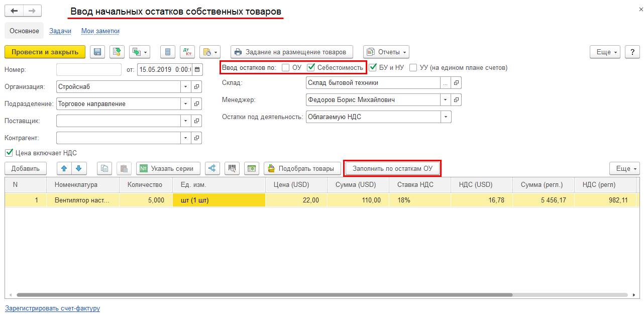Select the 18% VAT rate cell
This screenshot has width=644, height=315.
(x=420, y=200)
